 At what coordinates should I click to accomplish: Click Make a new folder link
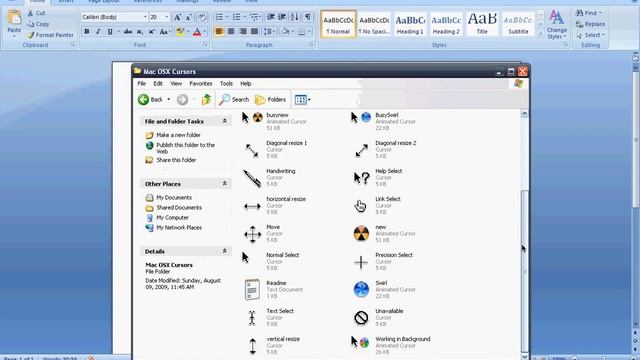(x=178, y=135)
